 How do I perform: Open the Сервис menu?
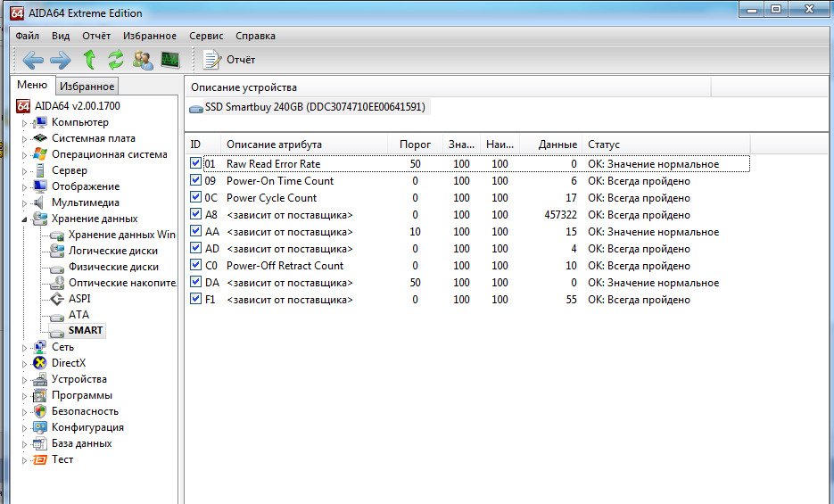click(x=206, y=37)
